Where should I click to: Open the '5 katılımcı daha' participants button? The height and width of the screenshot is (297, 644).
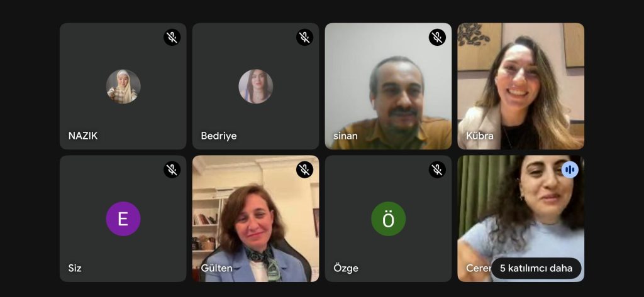(x=536, y=268)
